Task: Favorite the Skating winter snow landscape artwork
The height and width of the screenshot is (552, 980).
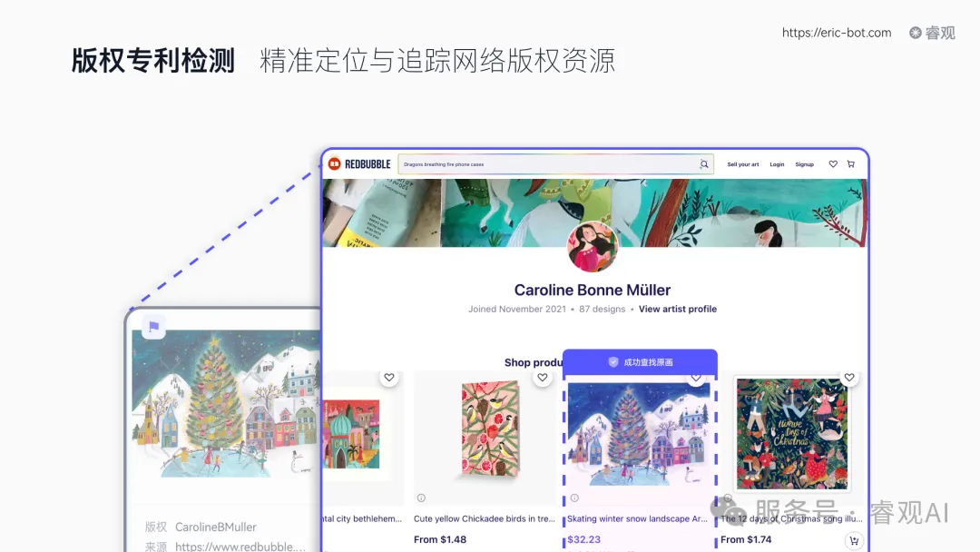Action: tap(697, 376)
